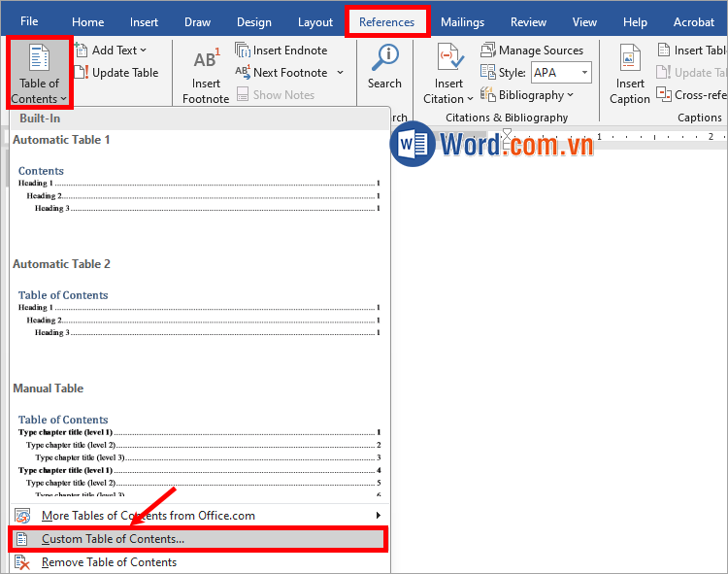Click the Insert Endnote label
728x574 pixels.
pos(290,51)
